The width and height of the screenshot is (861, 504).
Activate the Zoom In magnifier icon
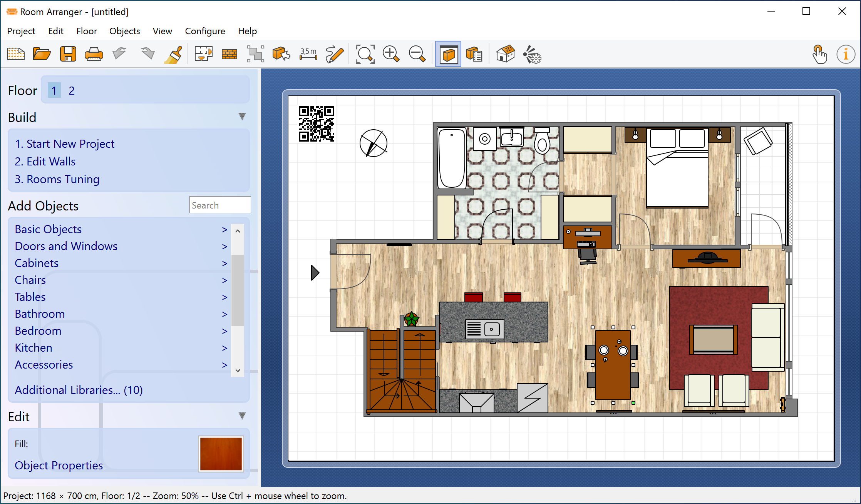[x=391, y=54]
